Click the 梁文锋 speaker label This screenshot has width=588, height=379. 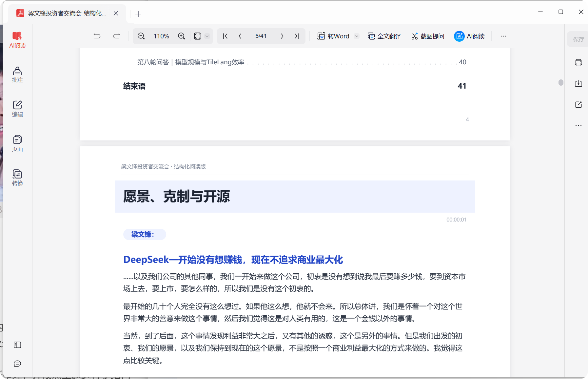(x=145, y=234)
